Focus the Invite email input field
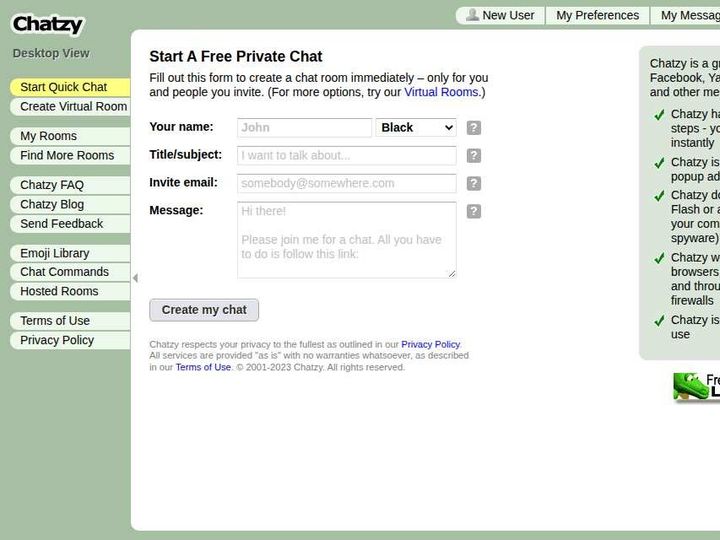Screen dimensions: 720x540 (347, 184)
